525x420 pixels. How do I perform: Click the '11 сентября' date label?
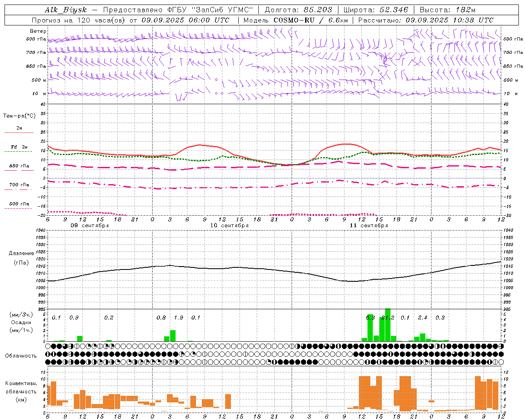tap(369, 226)
